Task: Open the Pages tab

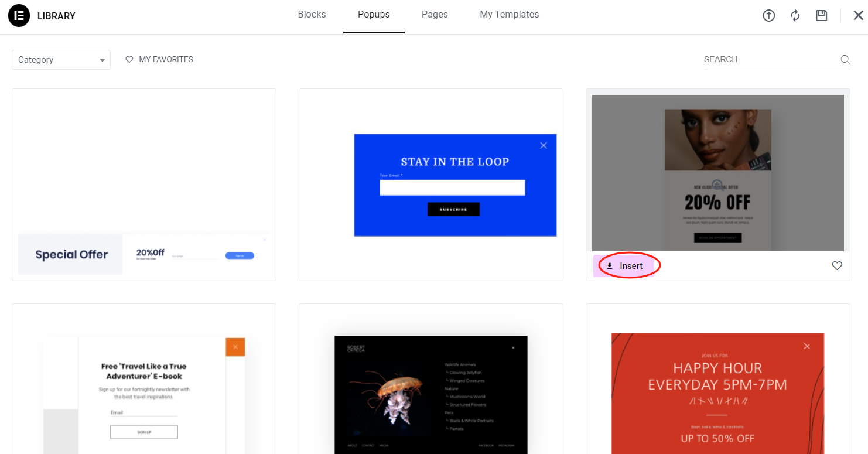Action: 435,15
